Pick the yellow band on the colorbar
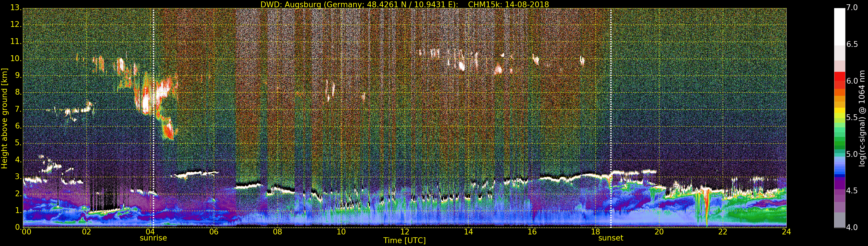 [x=839, y=111]
